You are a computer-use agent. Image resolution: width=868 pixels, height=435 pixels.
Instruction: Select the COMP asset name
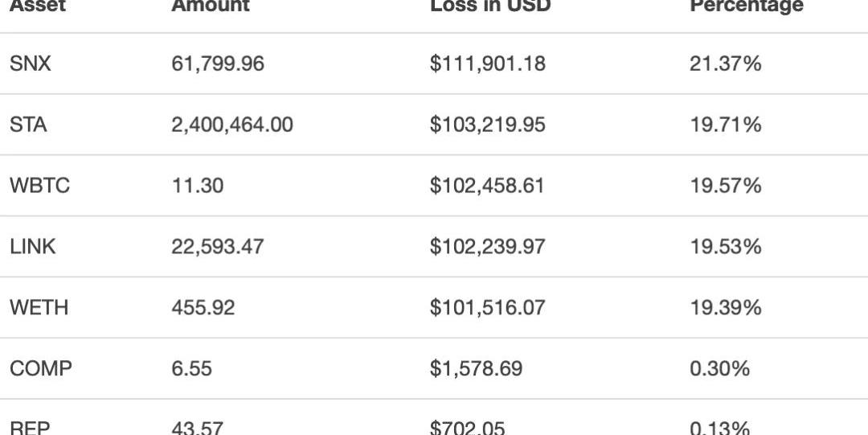click(x=41, y=369)
